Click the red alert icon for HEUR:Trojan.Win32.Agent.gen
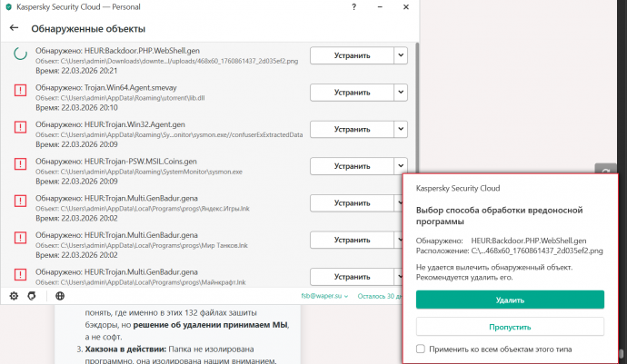This screenshot has width=627, height=364. (x=20, y=129)
